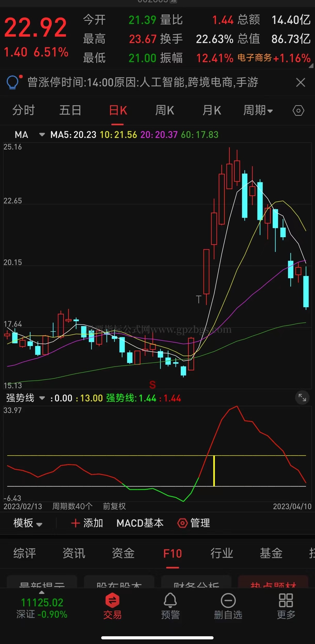The width and height of the screenshot is (315, 644).
Task: Open the 股东股本 section button
Action: click(x=119, y=582)
